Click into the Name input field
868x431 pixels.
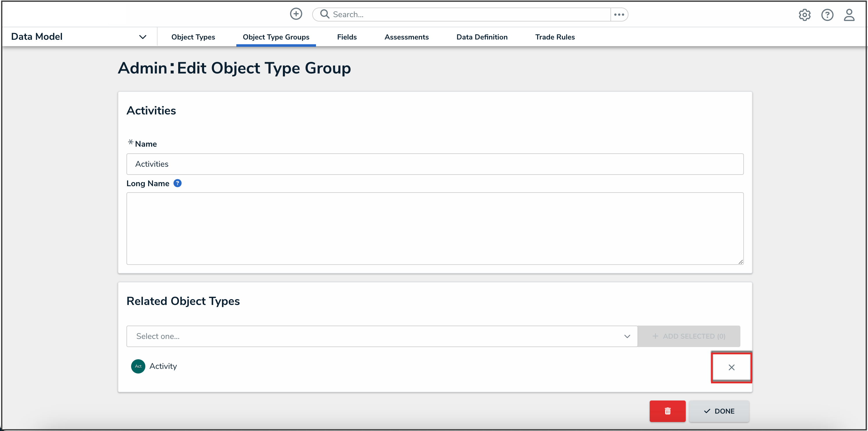tap(435, 164)
